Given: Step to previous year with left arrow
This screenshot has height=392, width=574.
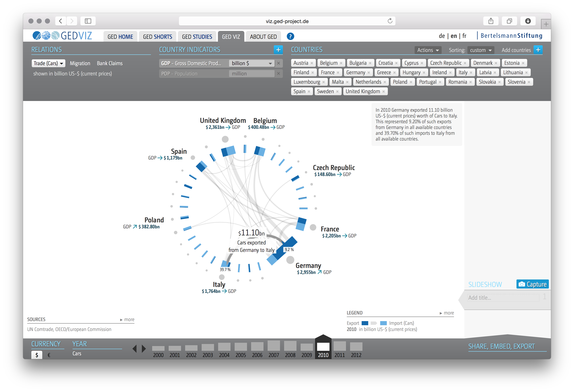Looking at the screenshot, I should pos(135,349).
